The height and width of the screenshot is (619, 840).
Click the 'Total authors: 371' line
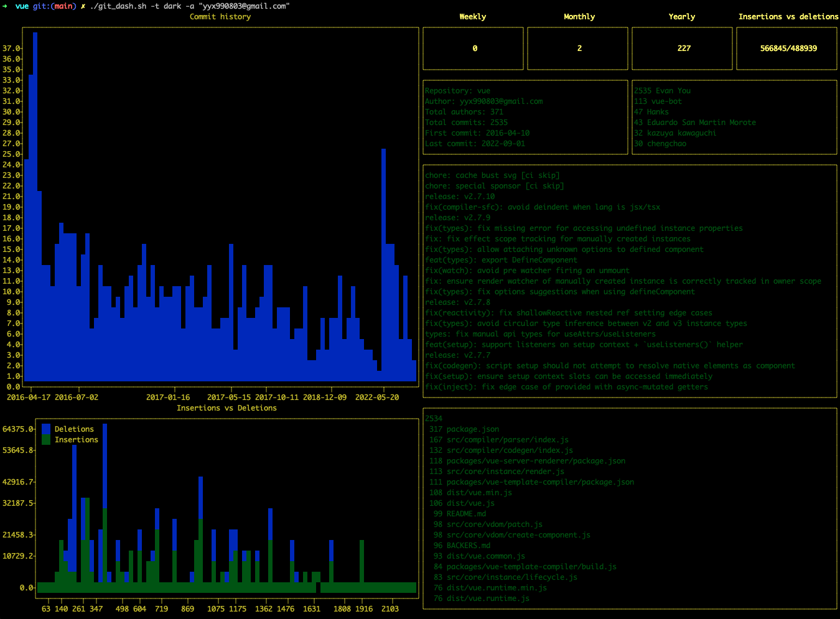(464, 112)
